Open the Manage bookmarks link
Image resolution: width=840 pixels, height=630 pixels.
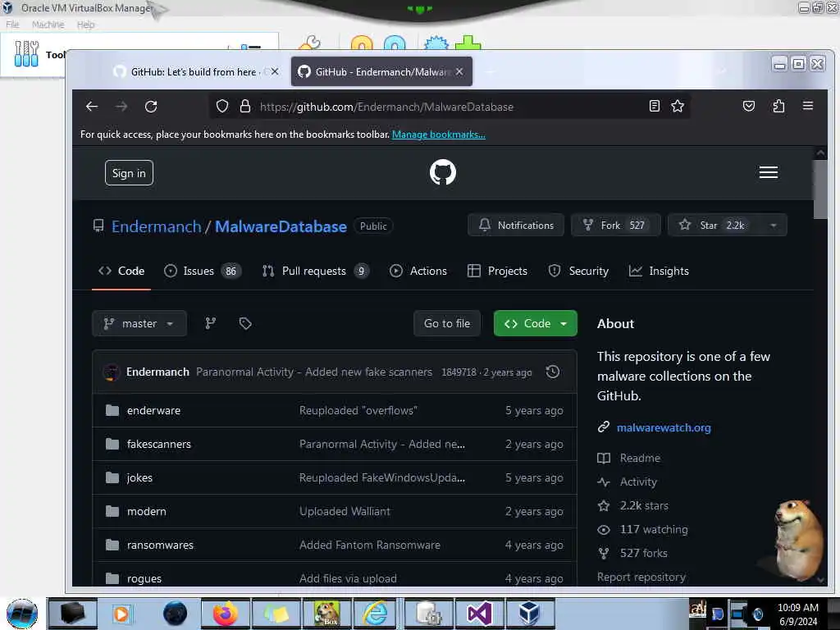click(x=439, y=135)
